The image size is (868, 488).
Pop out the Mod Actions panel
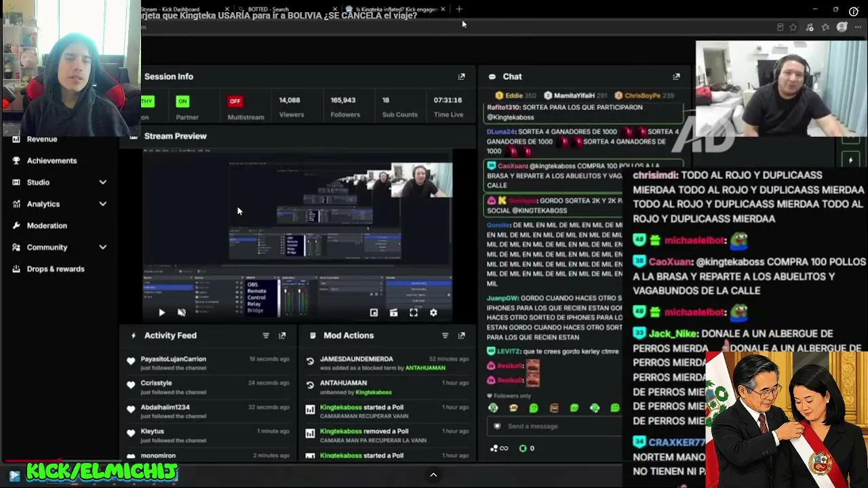[461, 335]
